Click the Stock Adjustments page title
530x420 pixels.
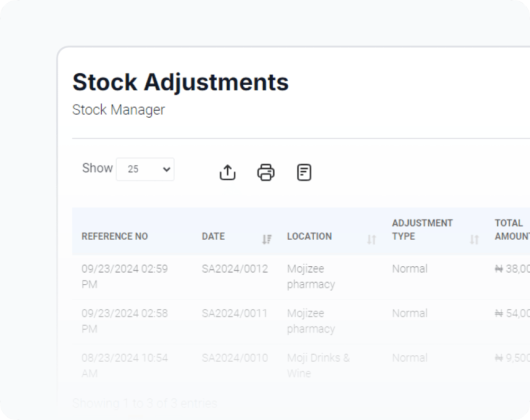point(180,82)
